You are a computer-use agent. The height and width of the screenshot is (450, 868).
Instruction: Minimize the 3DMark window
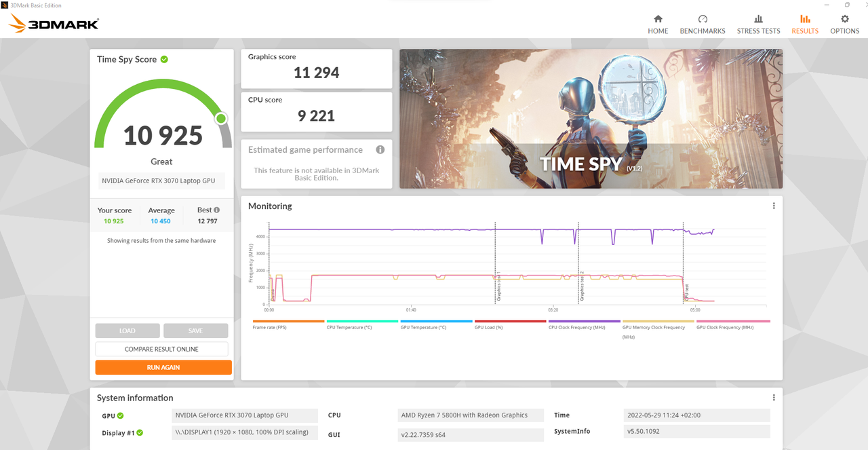[827, 5]
